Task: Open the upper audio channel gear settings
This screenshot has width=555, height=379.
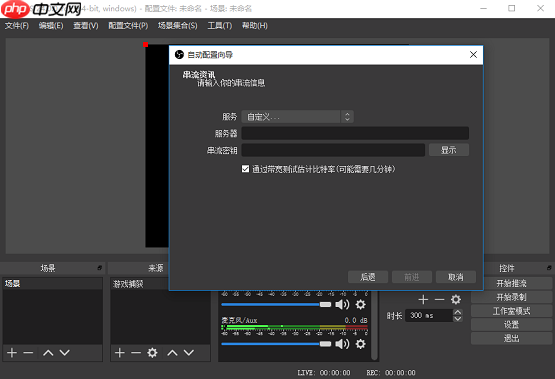Action: tap(360, 304)
